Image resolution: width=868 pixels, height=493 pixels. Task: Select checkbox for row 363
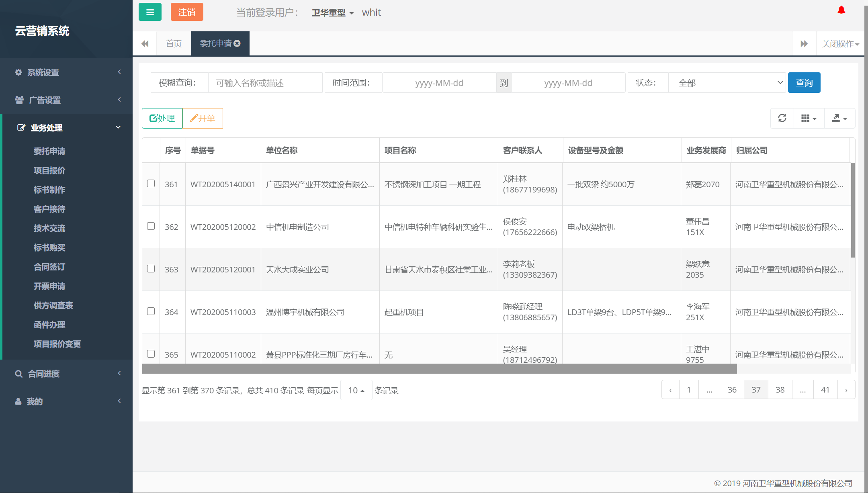click(x=151, y=269)
